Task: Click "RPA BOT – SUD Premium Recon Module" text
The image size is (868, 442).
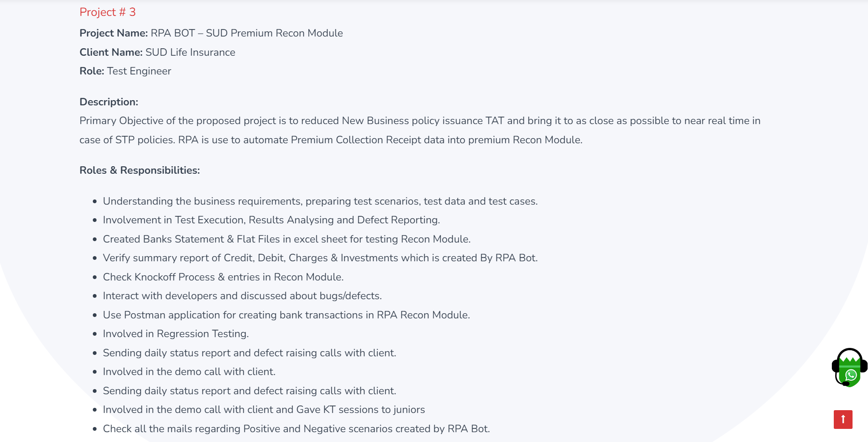Action: tap(247, 33)
